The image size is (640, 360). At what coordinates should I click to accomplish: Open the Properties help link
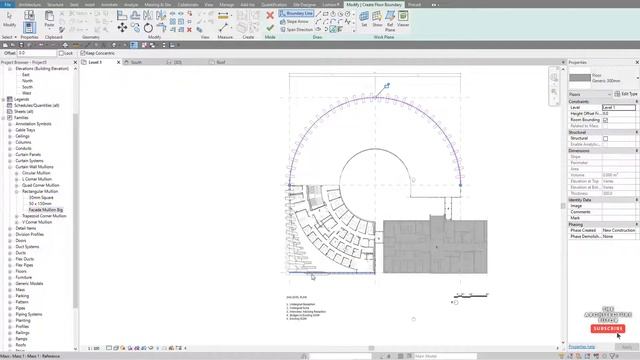point(582,347)
